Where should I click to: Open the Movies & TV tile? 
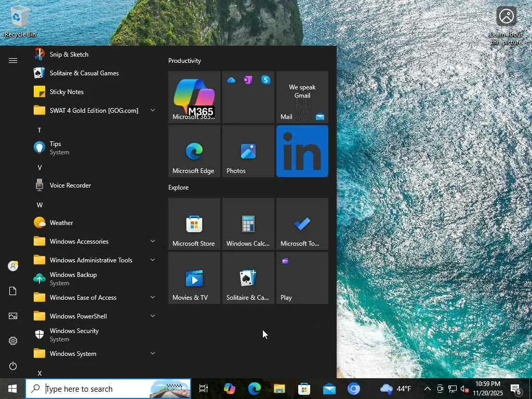pyautogui.click(x=194, y=278)
